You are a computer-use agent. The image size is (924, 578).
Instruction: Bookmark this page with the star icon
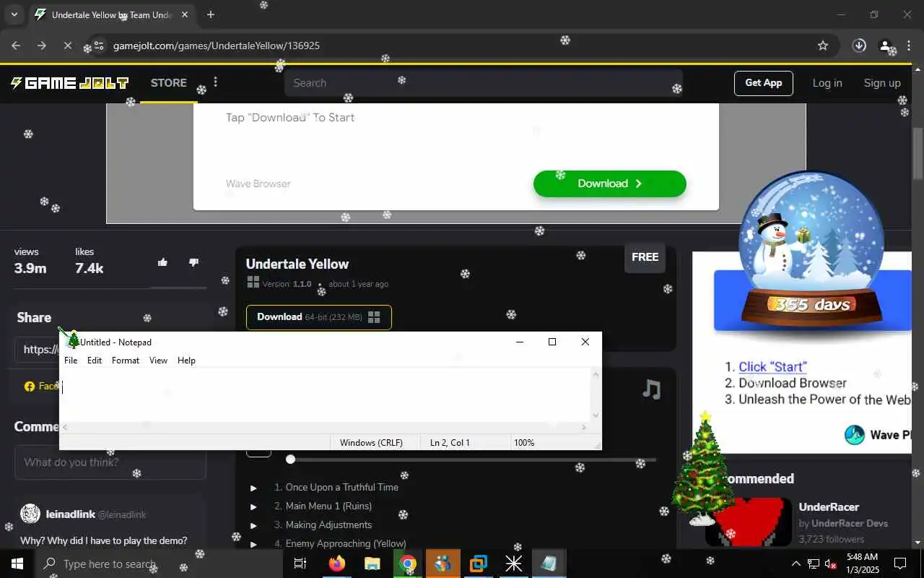pyautogui.click(x=823, y=46)
